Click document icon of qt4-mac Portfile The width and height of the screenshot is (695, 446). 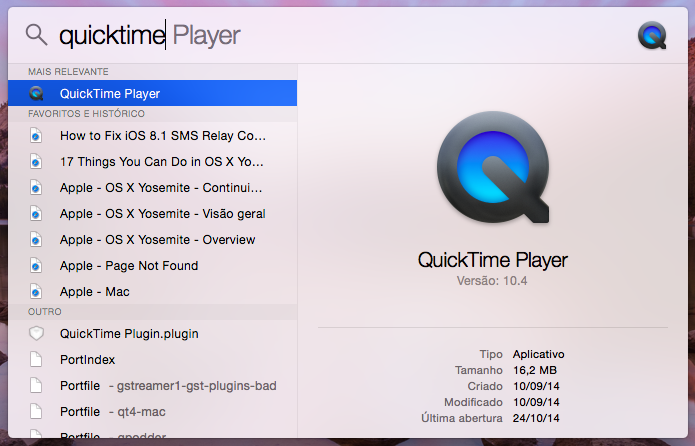(x=36, y=411)
